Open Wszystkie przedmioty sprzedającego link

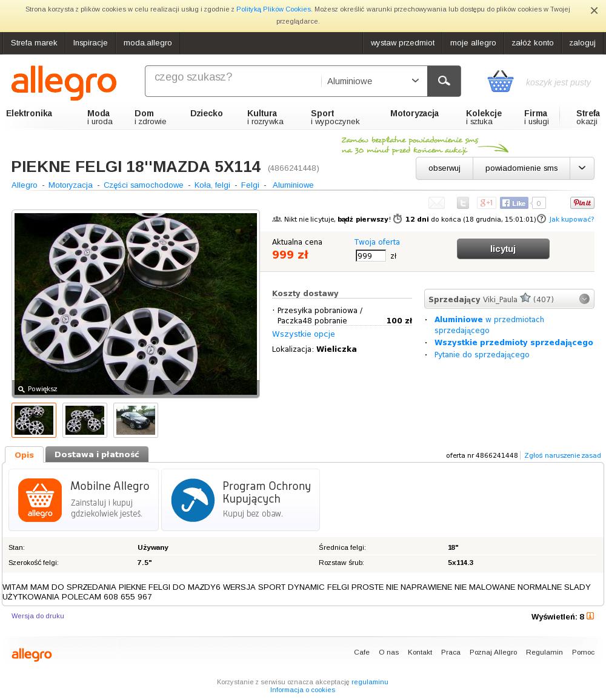513,342
